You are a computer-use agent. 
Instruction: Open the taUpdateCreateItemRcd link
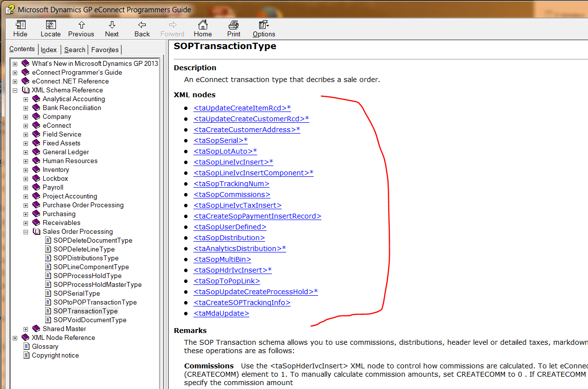(242, 108)
